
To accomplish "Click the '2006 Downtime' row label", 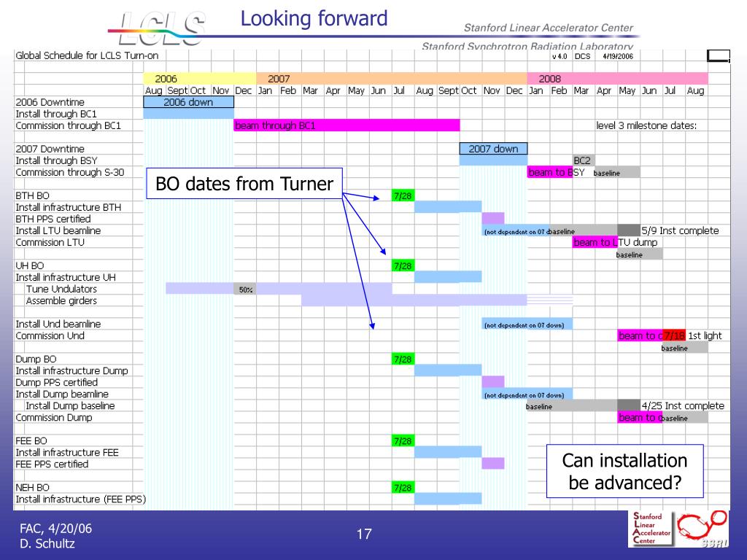I will 50,102.
